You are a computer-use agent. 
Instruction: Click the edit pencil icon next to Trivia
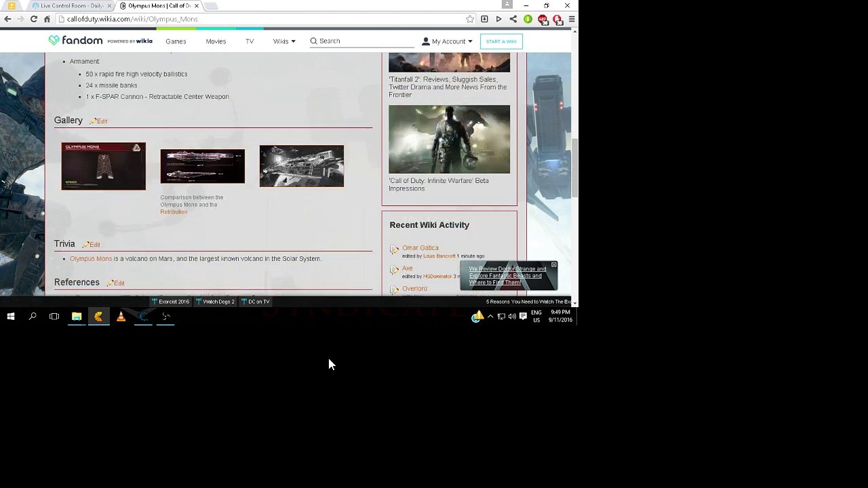point(86,244)
